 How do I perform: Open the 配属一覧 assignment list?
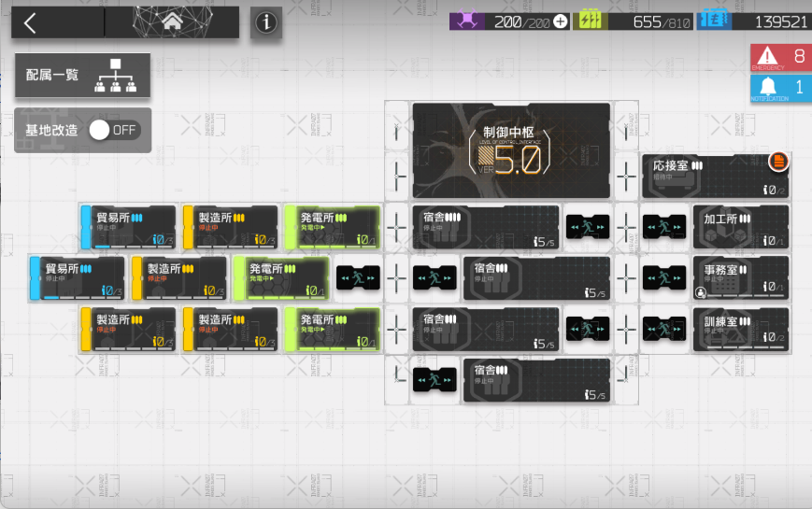[x=83, y=76]
